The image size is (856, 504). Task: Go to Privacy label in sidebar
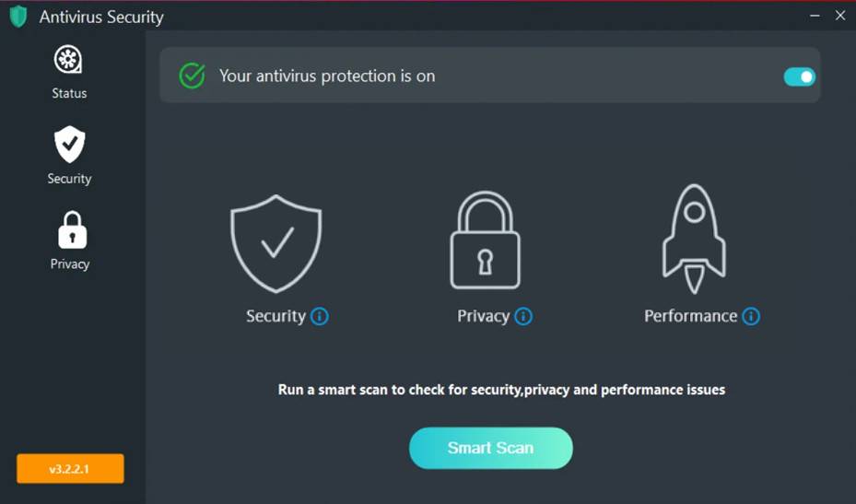(x=70, y=264)
